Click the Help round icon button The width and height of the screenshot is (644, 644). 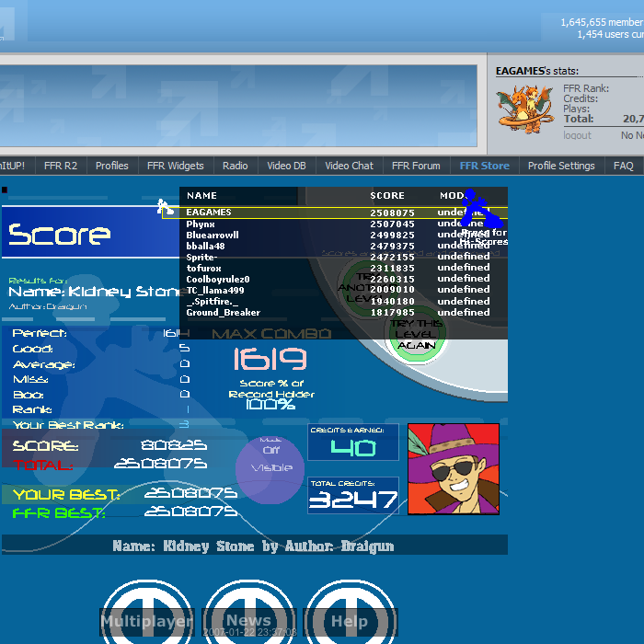[350, 615]
